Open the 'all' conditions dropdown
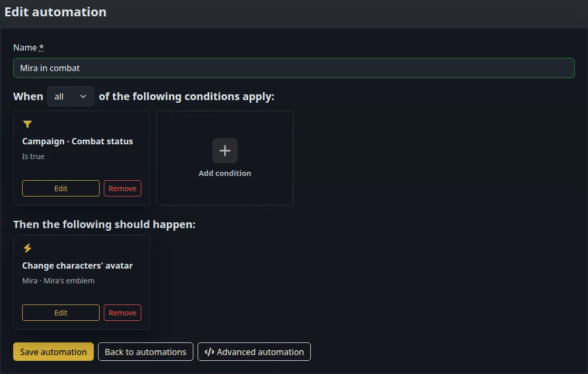 pos(71,96)
